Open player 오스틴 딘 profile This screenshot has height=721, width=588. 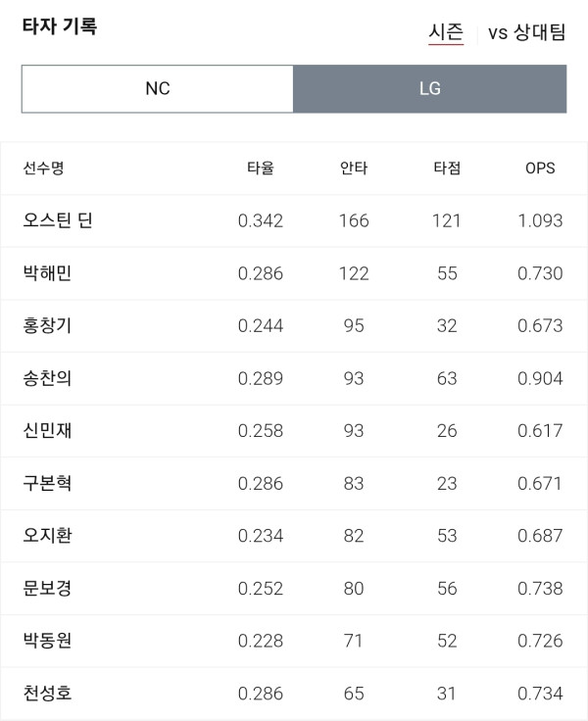point(58,220)
